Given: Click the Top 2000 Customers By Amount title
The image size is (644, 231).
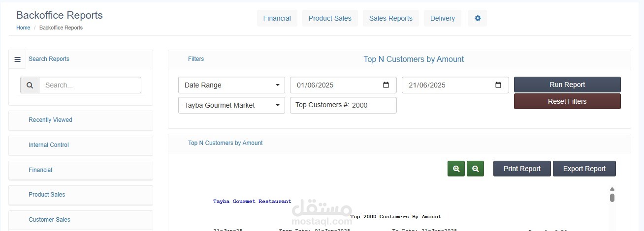Looking at the screenshot, I should [x=396, y=217].
